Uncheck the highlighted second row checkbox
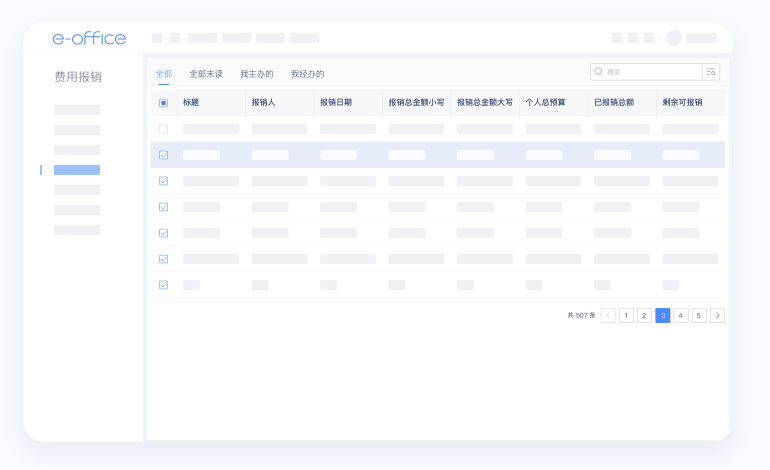 (x=163, y=155)
